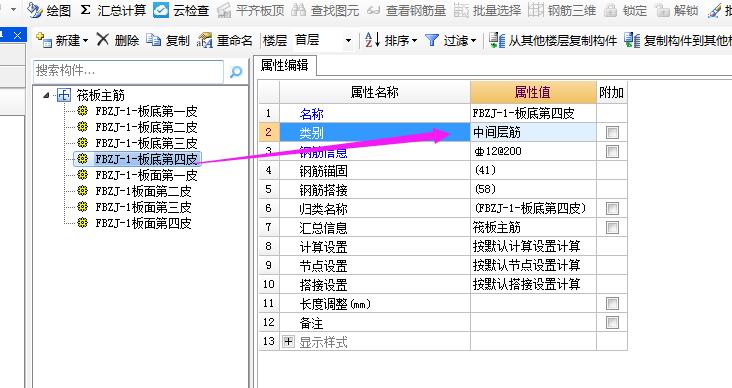This screenshot has width=732, height=388.
Task: Click gear icon of FBZJ-1-板底第一皮
Action: 83,111
